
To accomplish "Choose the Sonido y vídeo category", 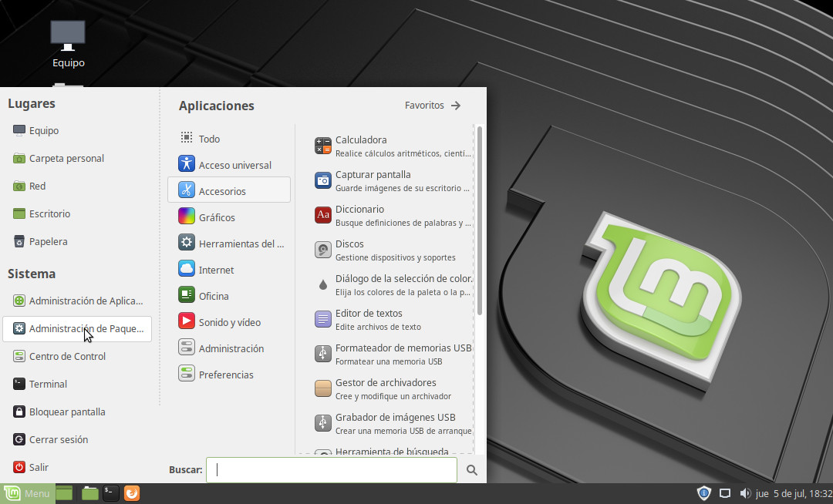I will [228, 322].
